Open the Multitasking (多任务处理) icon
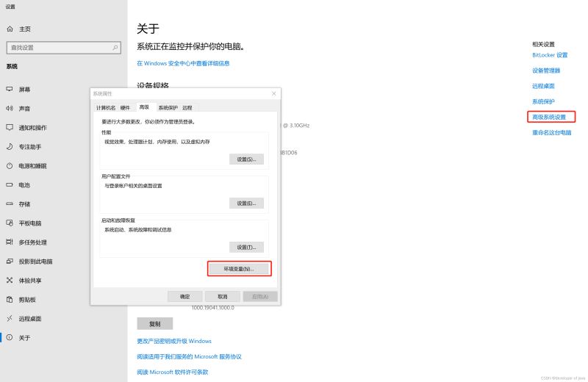This screenshot has width=588, height=382. [x=10, y=242]
